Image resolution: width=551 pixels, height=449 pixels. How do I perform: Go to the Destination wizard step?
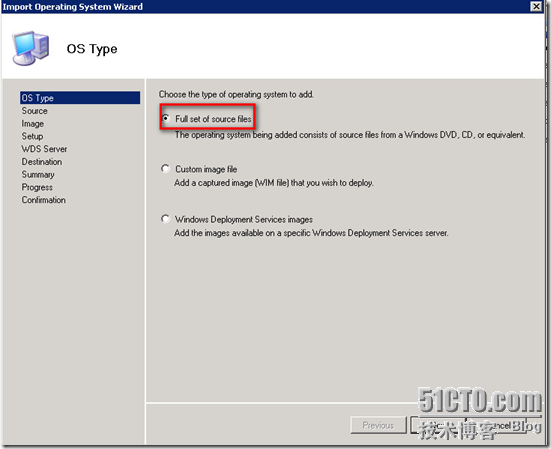tap(42, 162)
